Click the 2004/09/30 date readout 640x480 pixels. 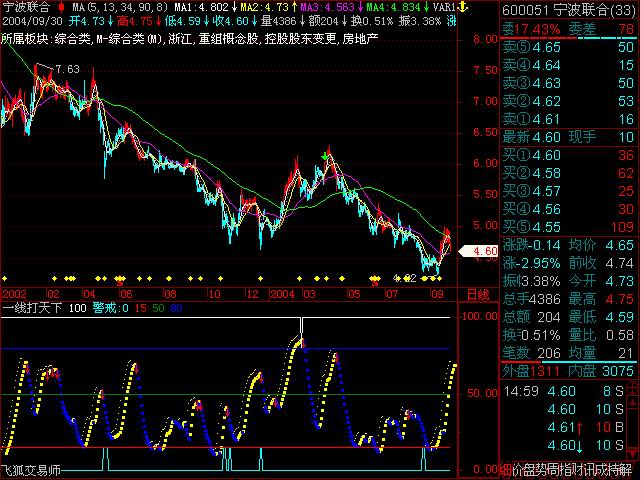[x=33, y=21]
